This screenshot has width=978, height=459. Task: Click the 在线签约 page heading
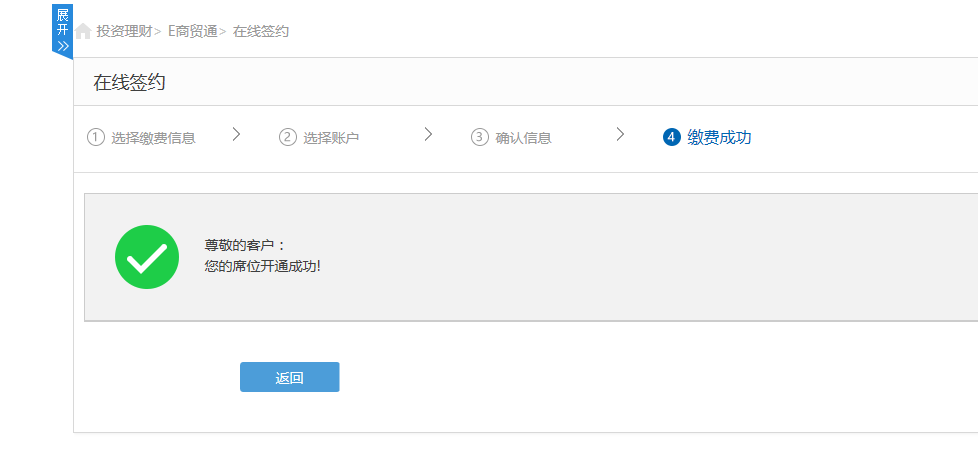[x=129, y=82]
